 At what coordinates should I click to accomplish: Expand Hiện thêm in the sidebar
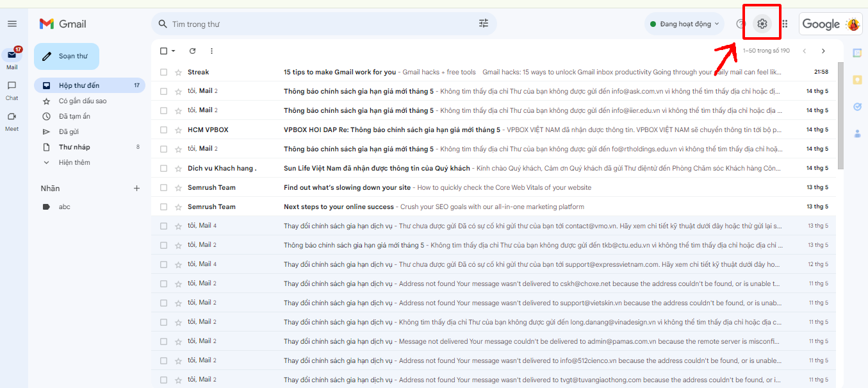[x=74, y=163]
